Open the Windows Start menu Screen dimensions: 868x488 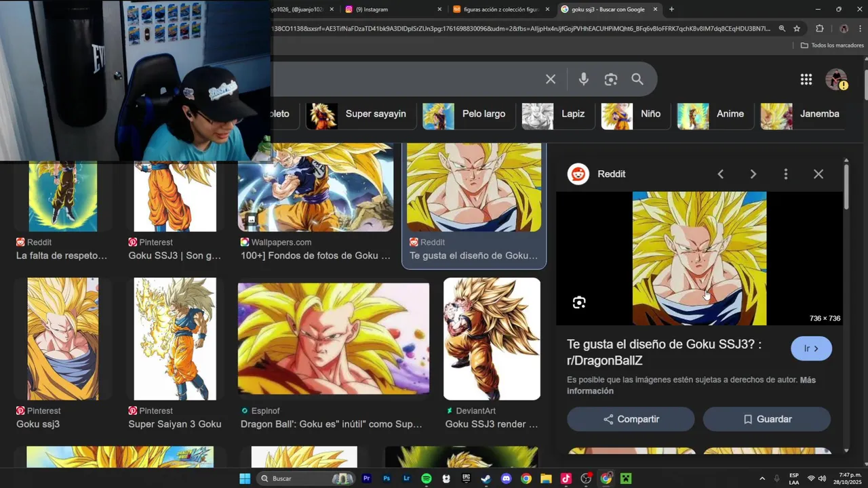(245, 479)
